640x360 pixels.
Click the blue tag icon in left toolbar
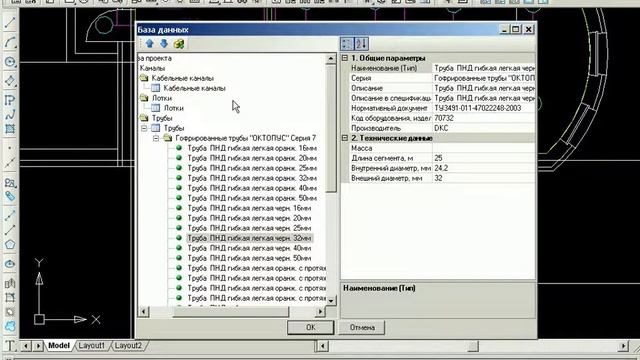coord(10,197)
